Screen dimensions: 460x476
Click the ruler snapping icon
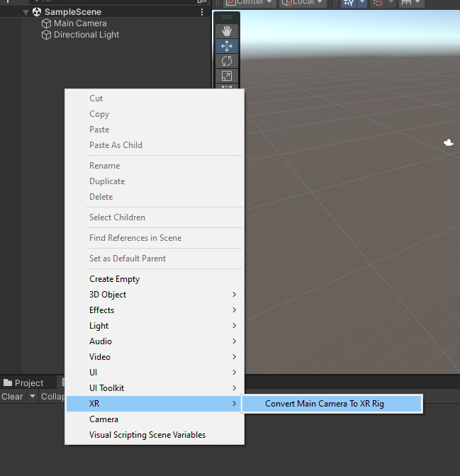406,3
